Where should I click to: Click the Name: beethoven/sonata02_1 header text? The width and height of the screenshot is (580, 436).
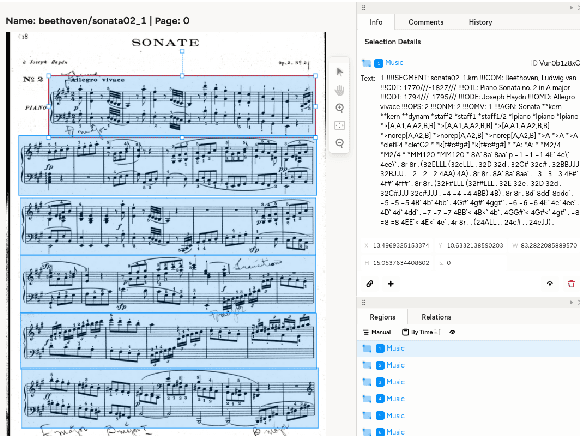click(97, 21)
